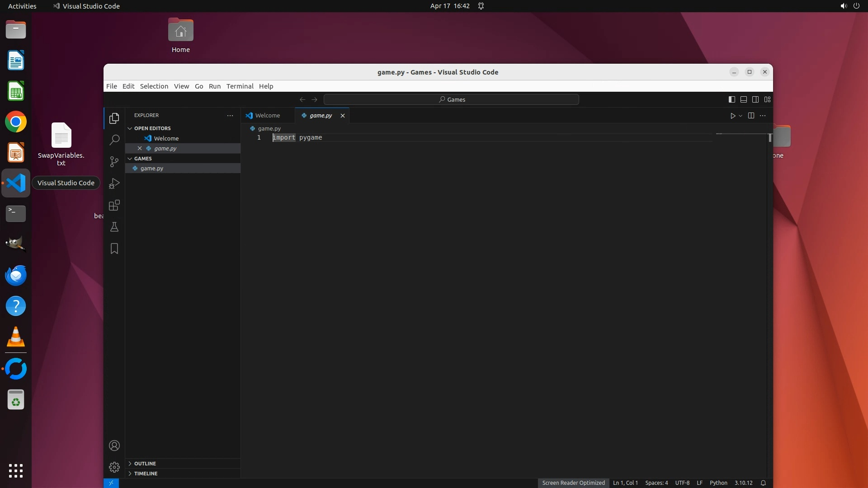Screen dimensions: 868x488
Task: Open the Manage gear menu
Action: coord(114,467)
